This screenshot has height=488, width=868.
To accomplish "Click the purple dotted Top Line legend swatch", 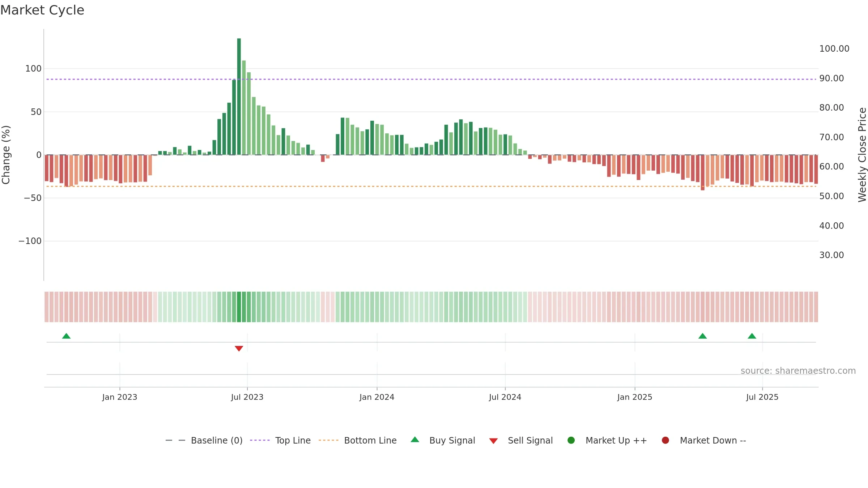I will pos(260,440).
